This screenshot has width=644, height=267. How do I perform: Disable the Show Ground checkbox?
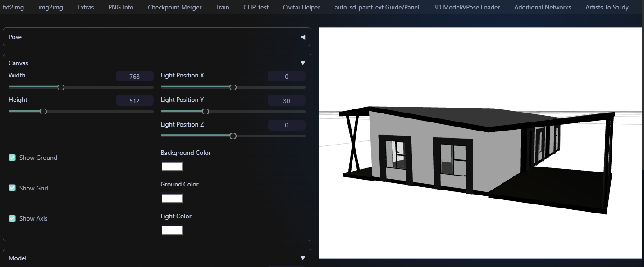12,157
